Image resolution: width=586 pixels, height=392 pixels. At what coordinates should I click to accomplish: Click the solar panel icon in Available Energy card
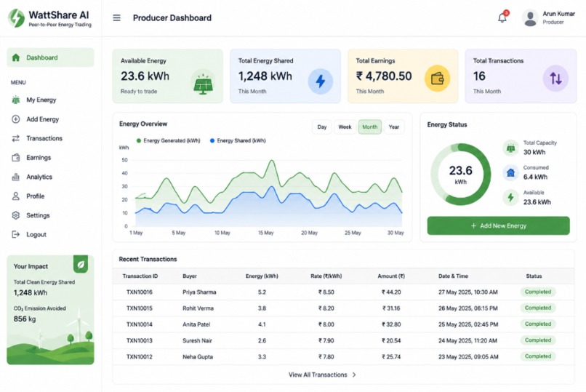click(203, 81)
